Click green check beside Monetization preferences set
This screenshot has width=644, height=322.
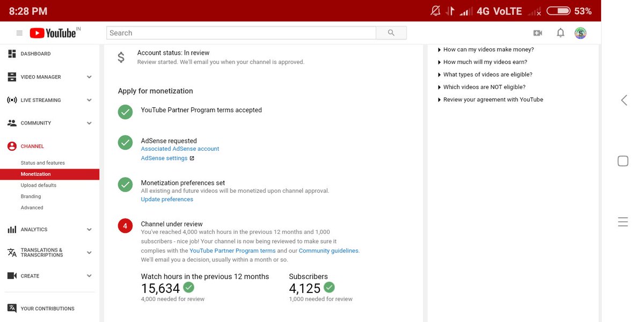pos(125,185)
